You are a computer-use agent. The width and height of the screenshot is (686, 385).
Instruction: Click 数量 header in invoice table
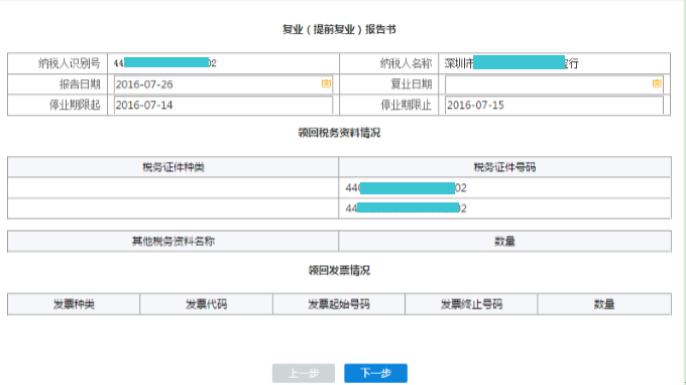604,304
